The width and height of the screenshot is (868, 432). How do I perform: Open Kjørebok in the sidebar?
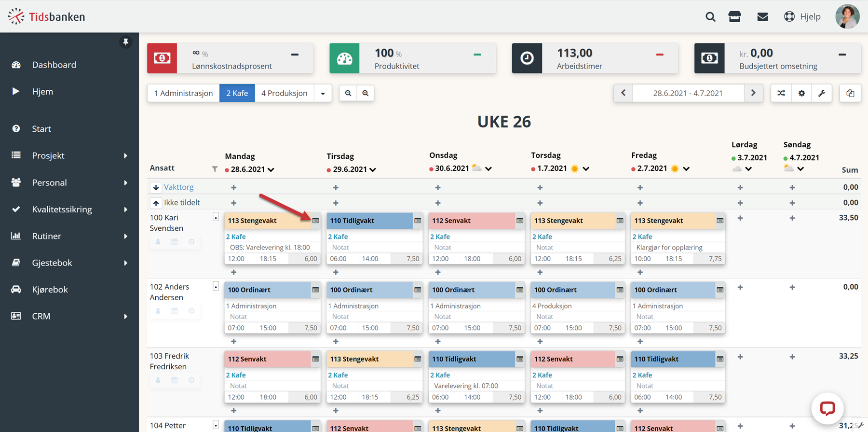[x=50, y=290]
